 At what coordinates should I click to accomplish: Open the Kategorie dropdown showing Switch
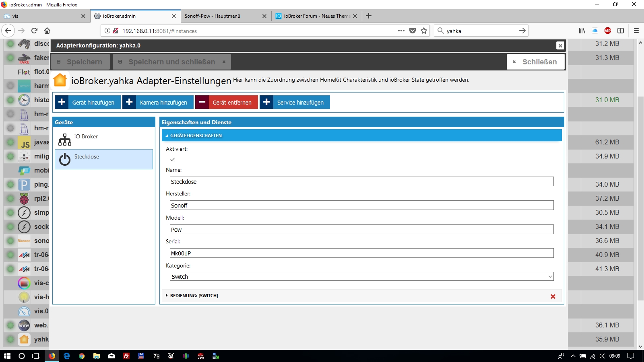(362, 277)
